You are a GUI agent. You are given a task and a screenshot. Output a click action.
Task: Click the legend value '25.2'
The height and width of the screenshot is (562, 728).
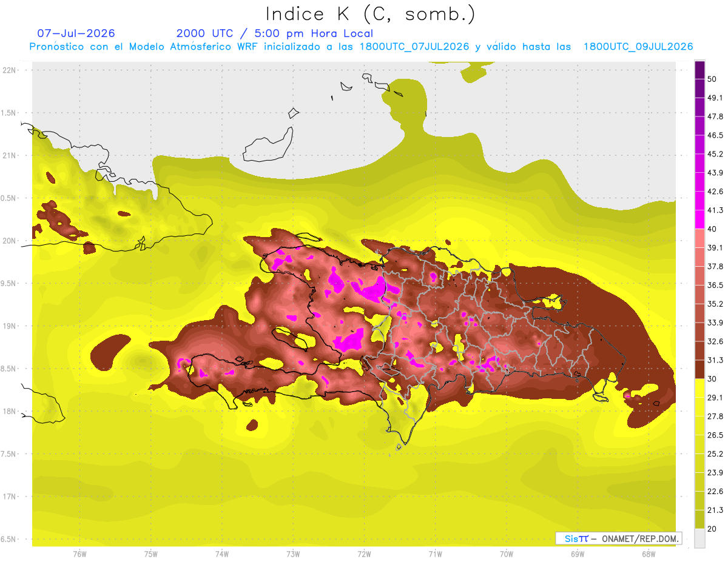click(715, 454)
